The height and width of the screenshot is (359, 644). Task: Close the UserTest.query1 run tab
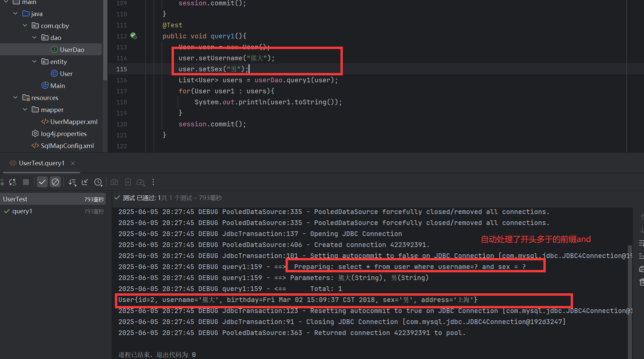point(73,163)
